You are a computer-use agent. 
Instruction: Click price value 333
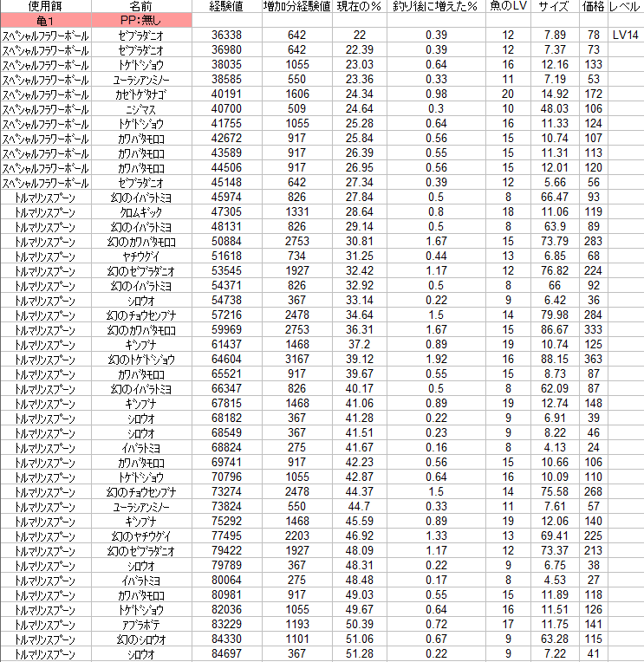[x=594, y=330]
